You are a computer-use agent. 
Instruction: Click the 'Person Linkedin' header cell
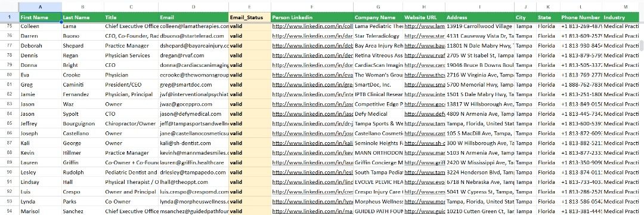click(312, 17)
